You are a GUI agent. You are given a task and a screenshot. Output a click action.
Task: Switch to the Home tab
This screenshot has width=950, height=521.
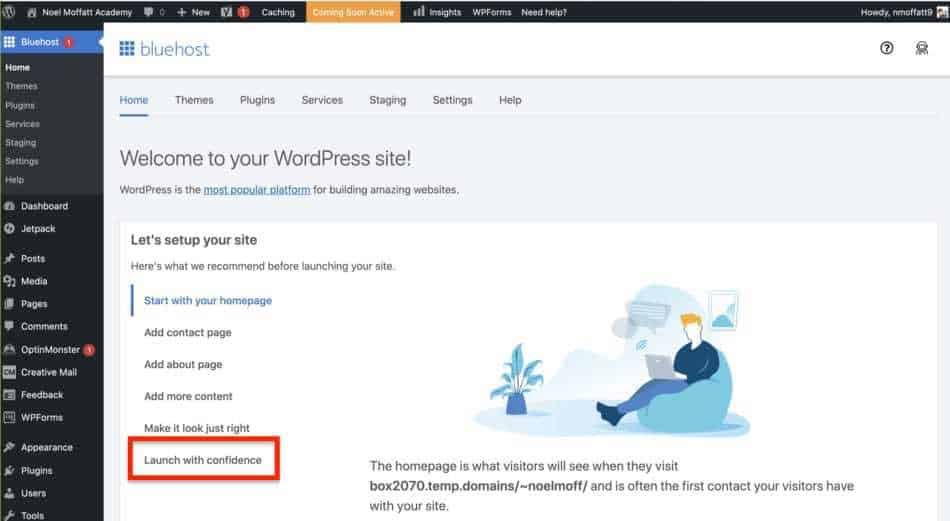(x=134, y=101)
